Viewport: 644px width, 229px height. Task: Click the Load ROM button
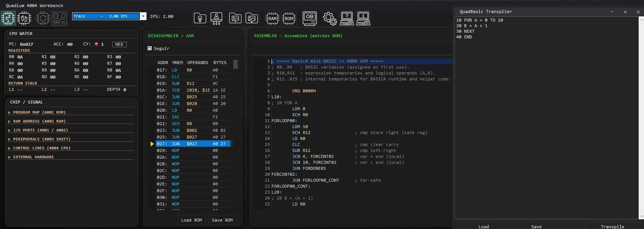tap(191, 220)
